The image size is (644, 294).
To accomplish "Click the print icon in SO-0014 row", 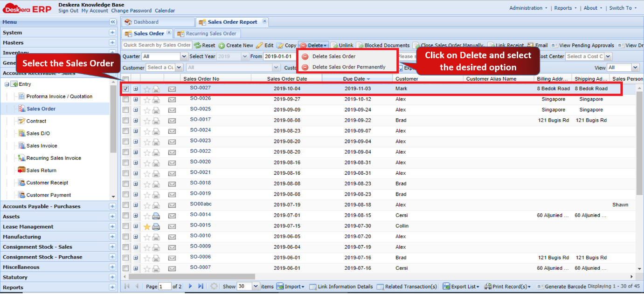I will tap(156, 216).
